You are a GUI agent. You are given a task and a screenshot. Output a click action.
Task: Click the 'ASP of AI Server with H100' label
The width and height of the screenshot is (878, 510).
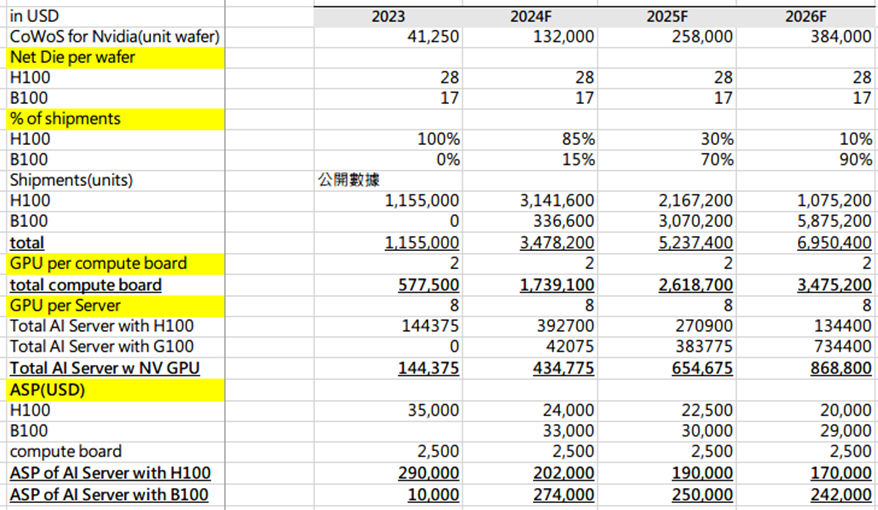click(109, 473)
